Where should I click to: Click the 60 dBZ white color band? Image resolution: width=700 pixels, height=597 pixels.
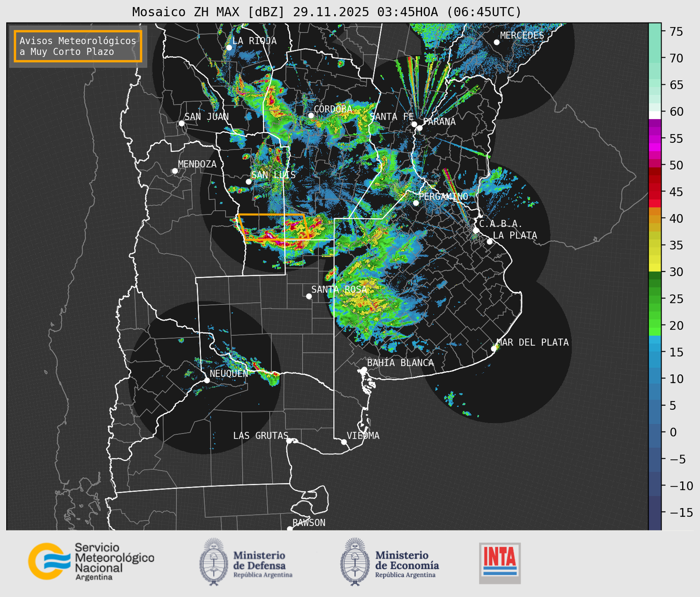point(655,115)
